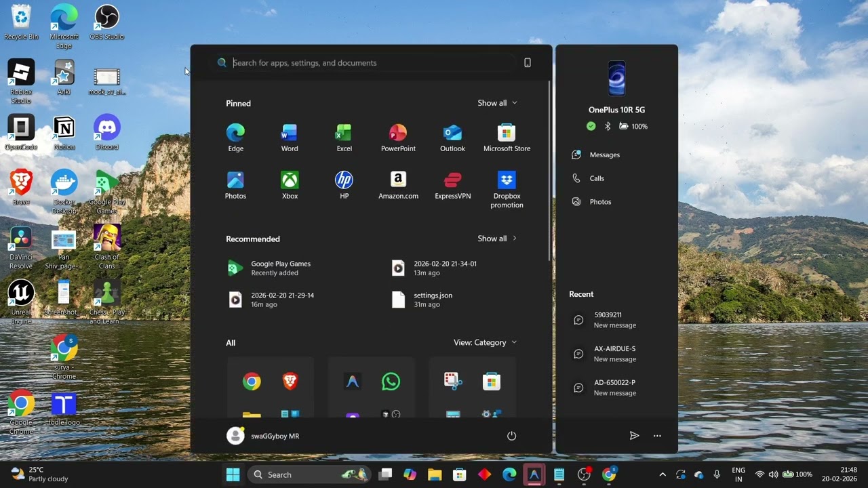This screenshot has height=488, width=868.
Task: Select the Unreal Engine desktop icon
Action: coord(21,302)
